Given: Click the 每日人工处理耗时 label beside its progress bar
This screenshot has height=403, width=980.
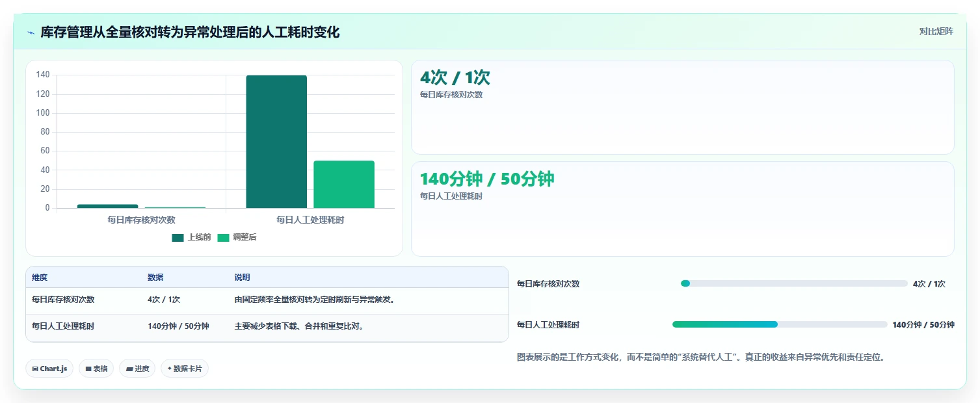Looking at the screenshot, I should click(x=548, y=325).
